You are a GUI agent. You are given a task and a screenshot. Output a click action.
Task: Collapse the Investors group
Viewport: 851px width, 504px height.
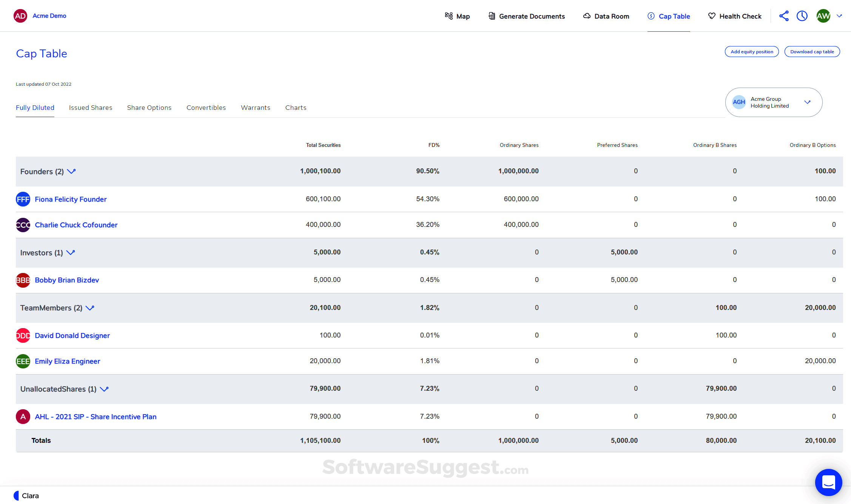71,253
